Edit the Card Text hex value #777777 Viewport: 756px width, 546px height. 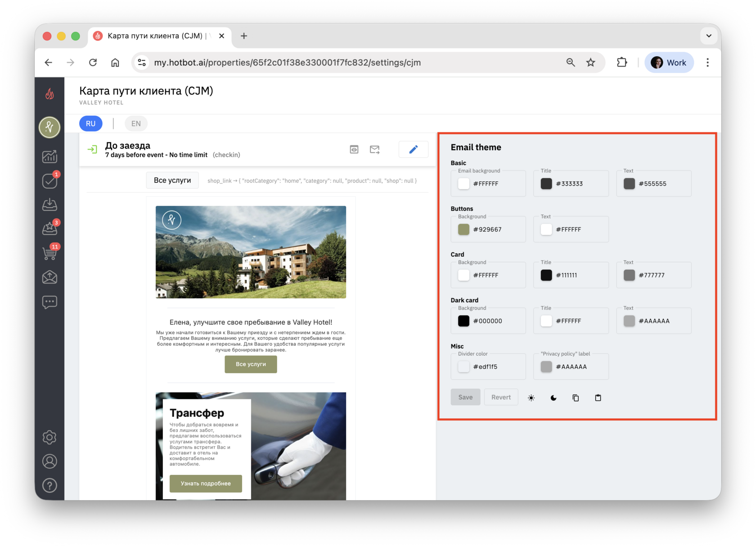[x=652, y=275]
